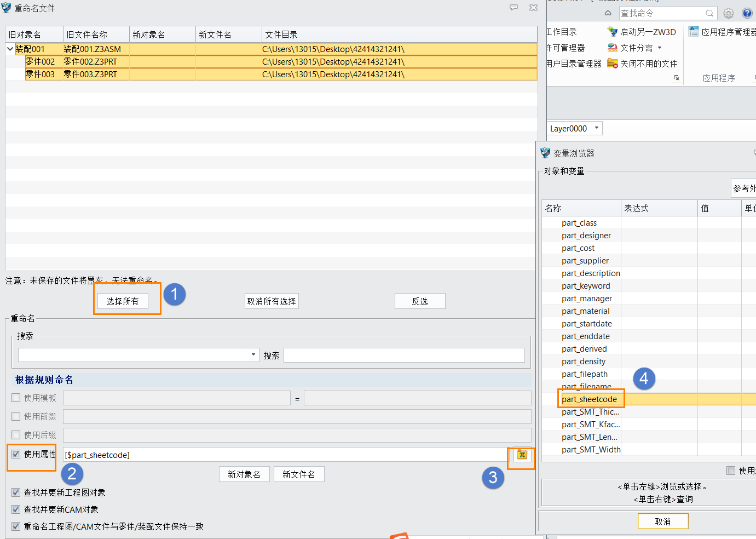Screen dimensions: 756x539
Task: Select the part_keyword variable
Action: click(586, 286)
